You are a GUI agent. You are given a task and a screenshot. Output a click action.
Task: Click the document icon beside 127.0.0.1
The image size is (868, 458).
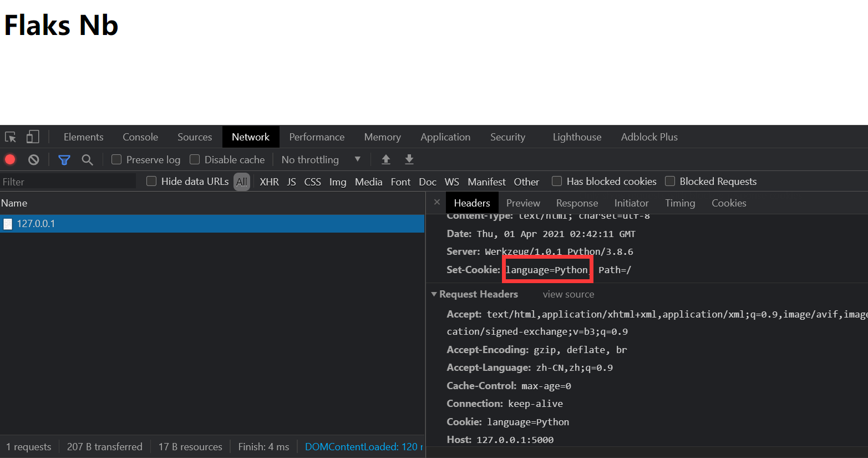(8, 224)
